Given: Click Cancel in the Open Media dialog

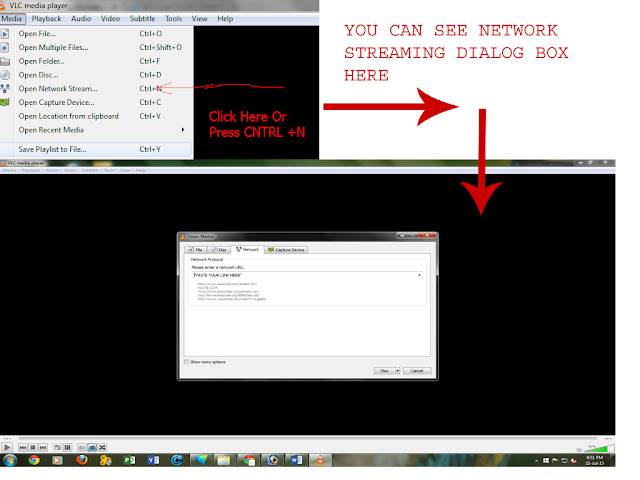Looking at the screenshot, I should click(417, 371).
